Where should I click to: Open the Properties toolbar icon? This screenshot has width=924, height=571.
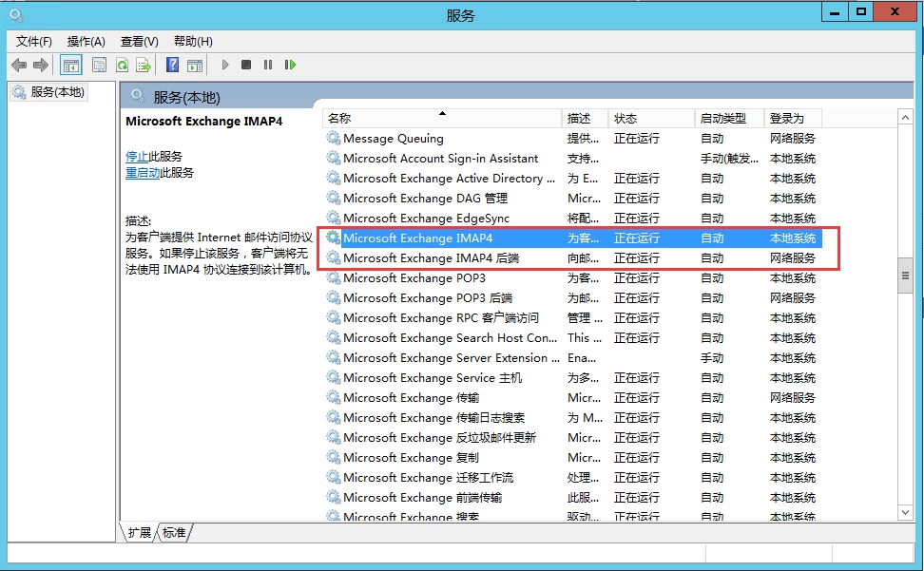point(100,65)
